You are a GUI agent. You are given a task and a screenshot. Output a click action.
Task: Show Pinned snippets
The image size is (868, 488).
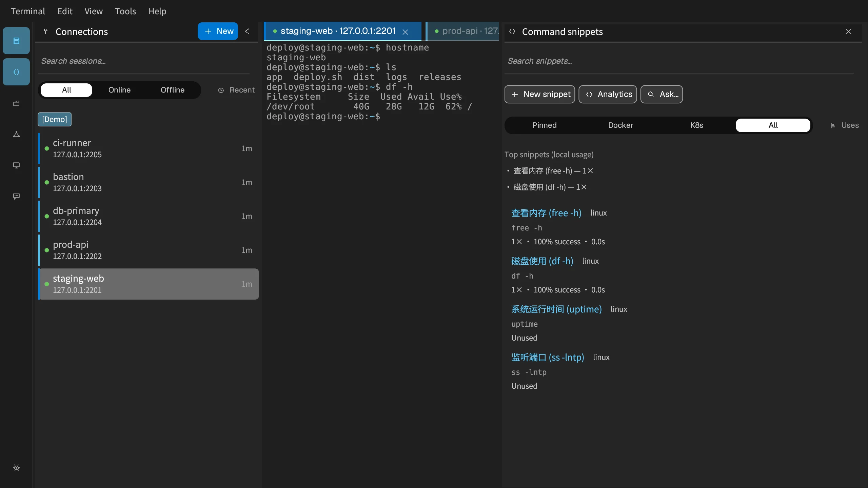[544, 125]
